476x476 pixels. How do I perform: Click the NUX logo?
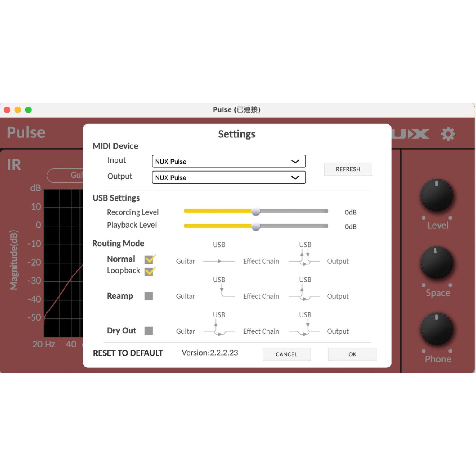coord(411,134)
